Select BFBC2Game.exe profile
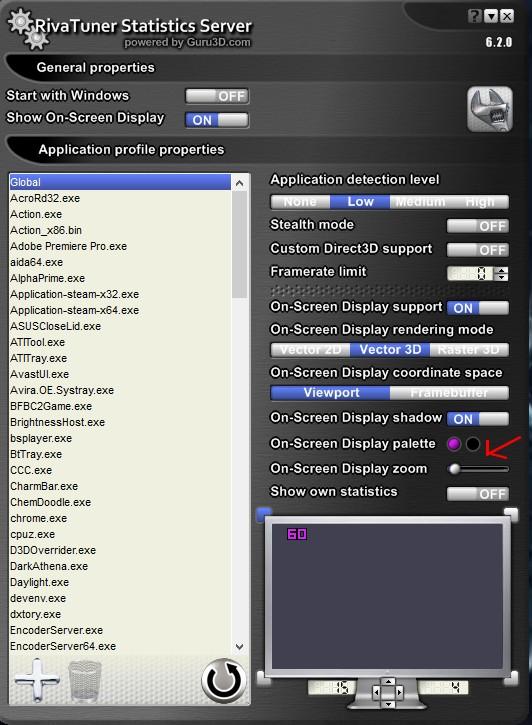This screenshot has height=725, width=532. pos(120,406)
